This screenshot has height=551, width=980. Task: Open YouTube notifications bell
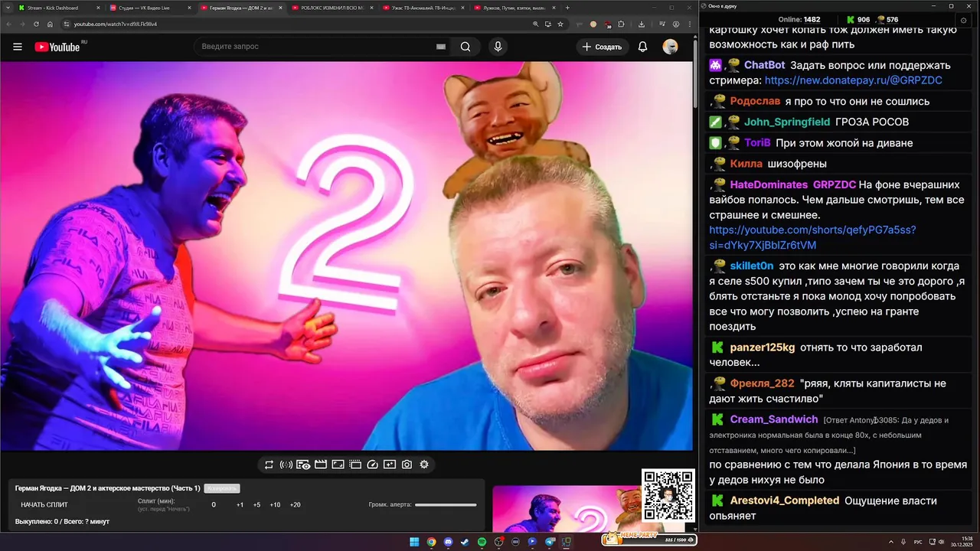click(642, 47)
